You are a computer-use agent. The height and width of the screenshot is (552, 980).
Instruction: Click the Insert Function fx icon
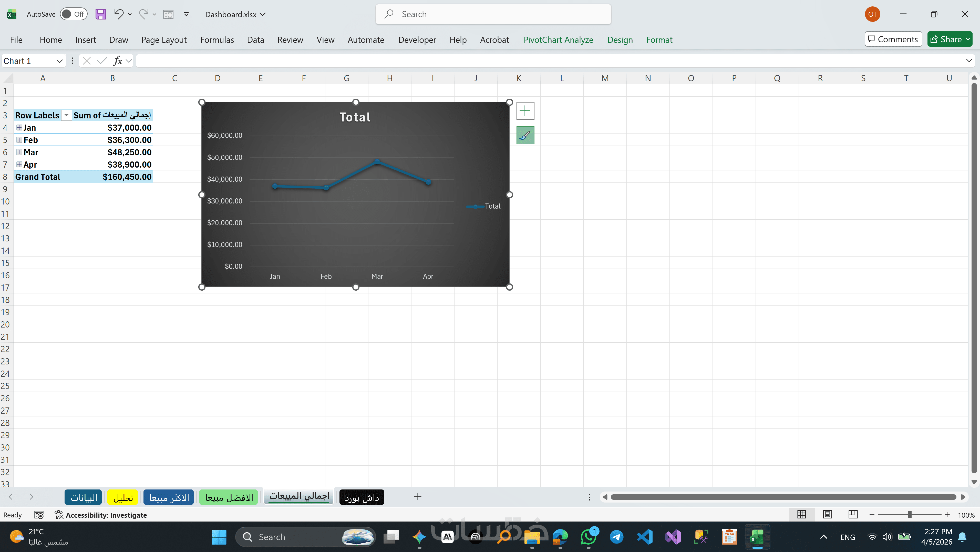point(118,61)
